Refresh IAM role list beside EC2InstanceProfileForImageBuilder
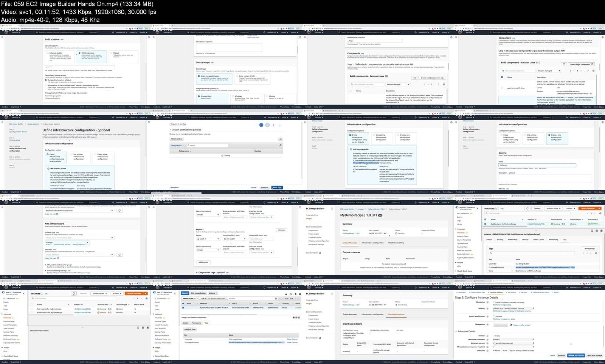The width and height of the screenshot is (605, 364). tap(119, 211)
